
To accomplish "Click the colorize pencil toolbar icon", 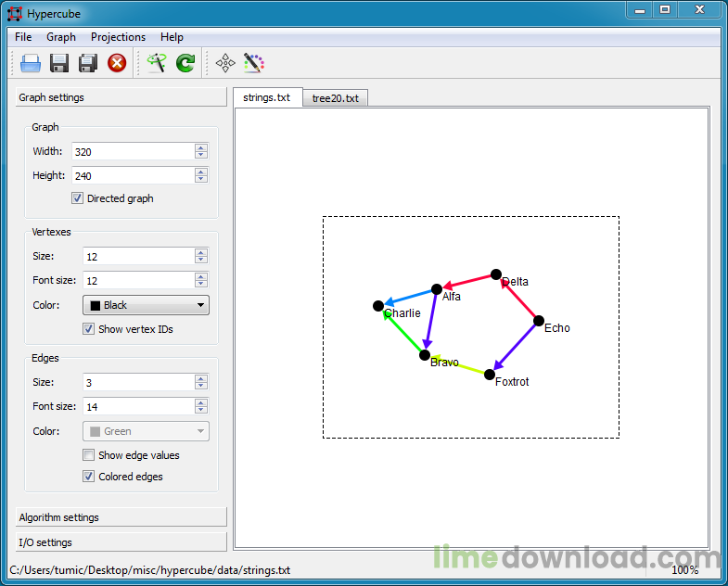I will pos(254,63).
